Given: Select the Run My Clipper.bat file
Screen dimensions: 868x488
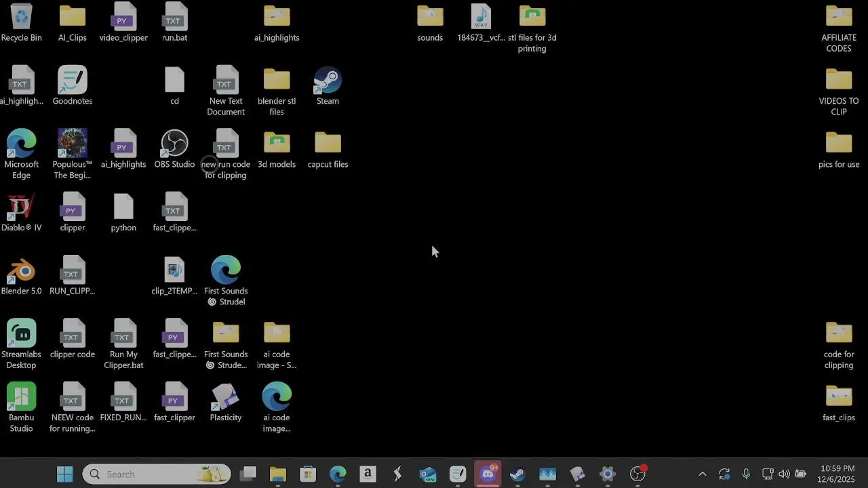Looking at the screenshot, I should (x=123, y=344).
